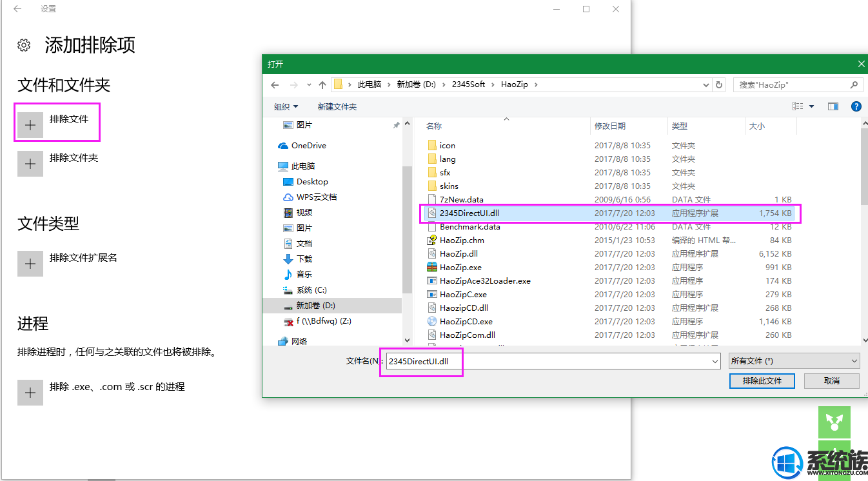
Task: Select WPS云文档 in navigation pane
Action: [x=310, y=197]
